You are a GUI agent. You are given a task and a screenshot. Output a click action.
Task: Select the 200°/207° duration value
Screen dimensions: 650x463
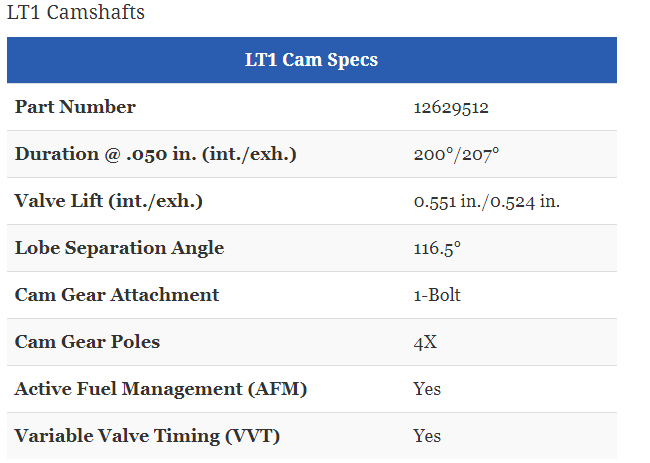456,155
